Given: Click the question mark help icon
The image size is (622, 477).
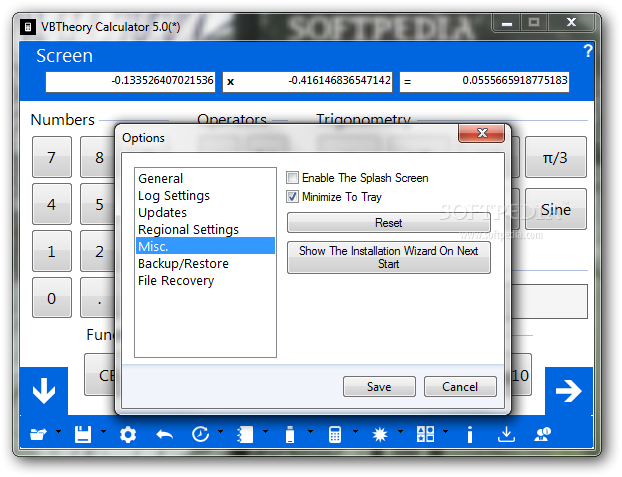Looking at the screenshot, I should [x=588, y=51].
